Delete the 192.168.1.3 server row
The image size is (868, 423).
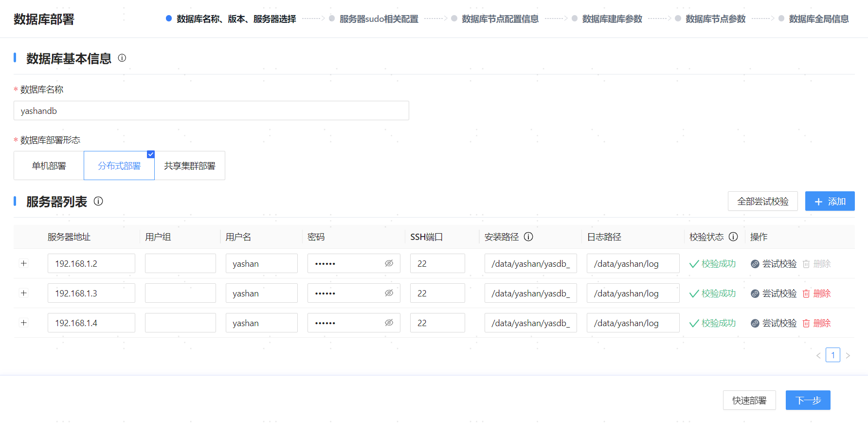(816, 294)
